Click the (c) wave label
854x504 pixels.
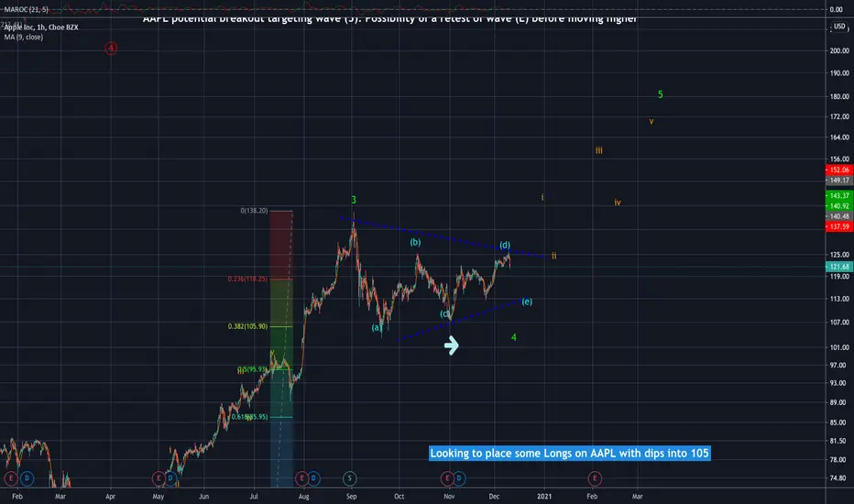click(x=445, y=313)
